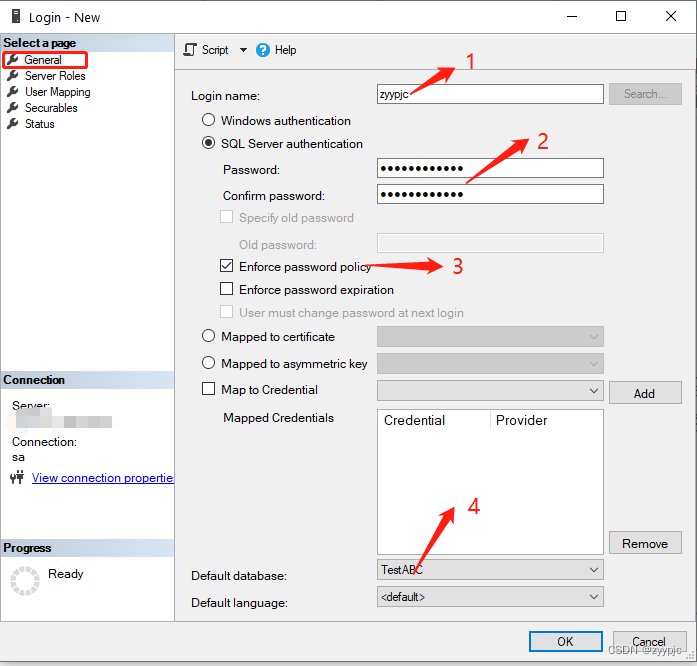Open the Securables page
Image resolution: width=697 pixels, height=666 pixels.
click(x=51, y=108)
